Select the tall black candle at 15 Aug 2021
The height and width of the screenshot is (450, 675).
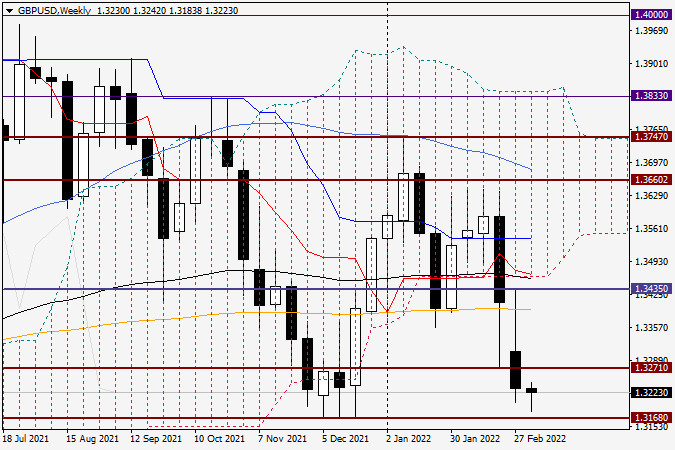tap(67, 140)
